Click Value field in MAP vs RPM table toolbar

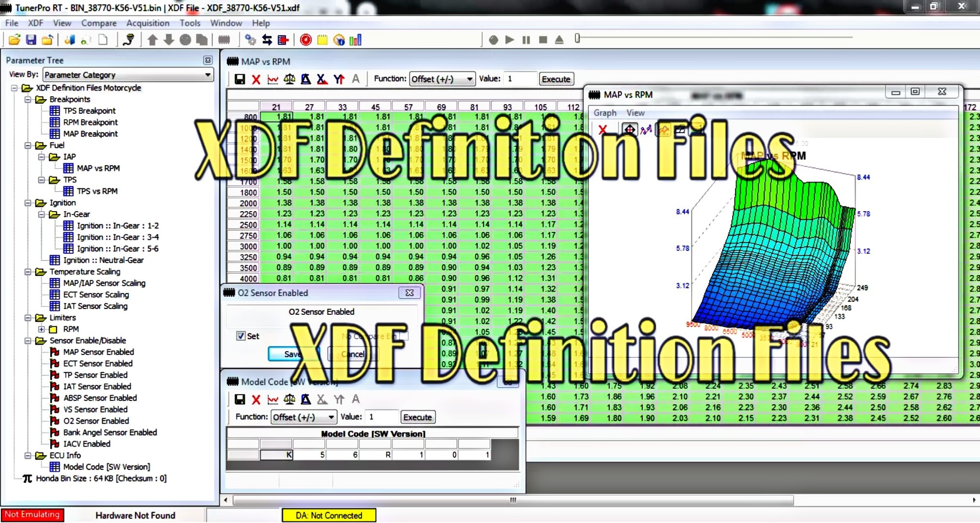click(520, 79)
